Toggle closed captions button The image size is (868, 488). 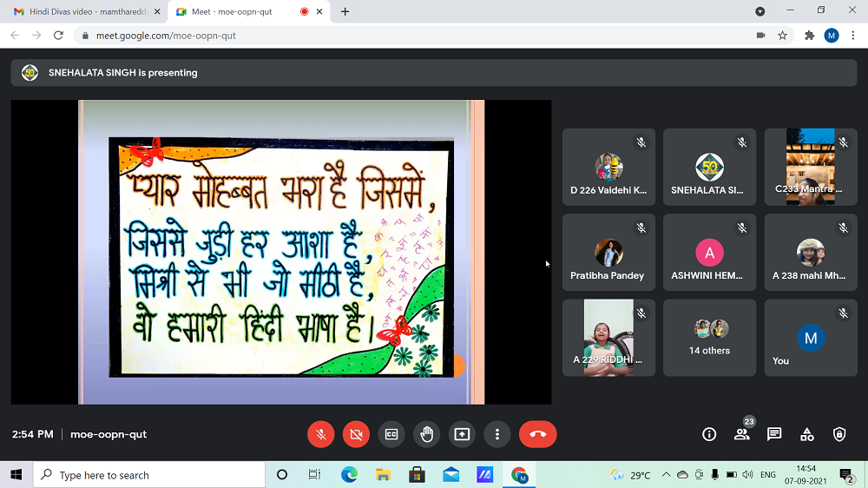391,434
